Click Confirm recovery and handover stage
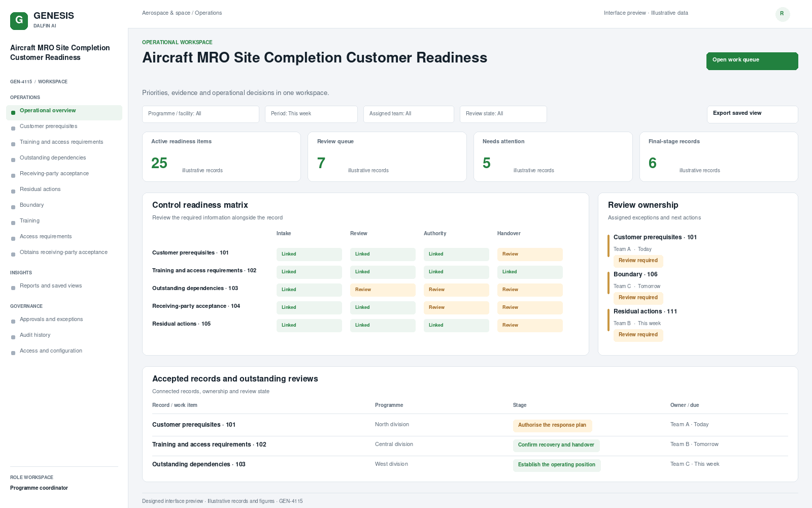812x508 pixels. (x=556, y=446)
